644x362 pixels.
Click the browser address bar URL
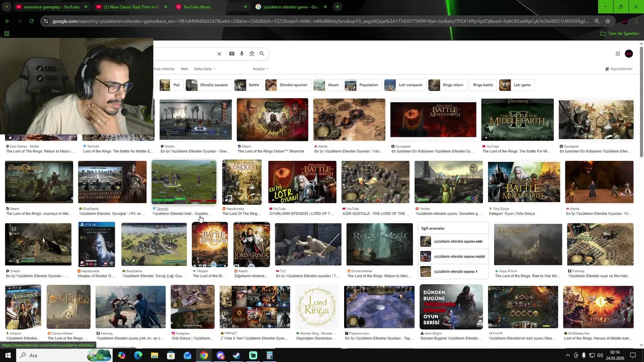pos(320,21)
